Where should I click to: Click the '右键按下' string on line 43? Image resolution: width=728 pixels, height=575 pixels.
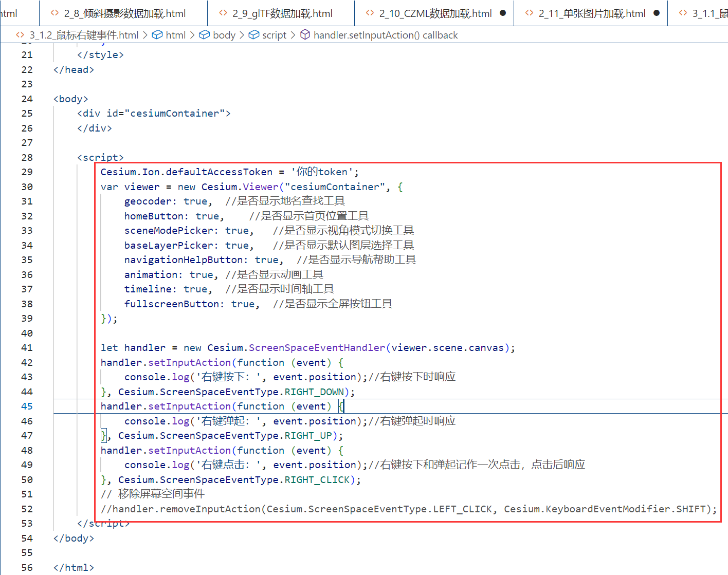pos(228,377)
